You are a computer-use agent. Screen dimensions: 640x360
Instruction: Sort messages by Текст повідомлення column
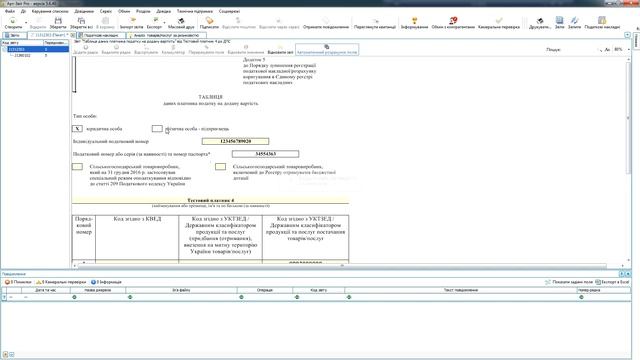coord(461,290)
